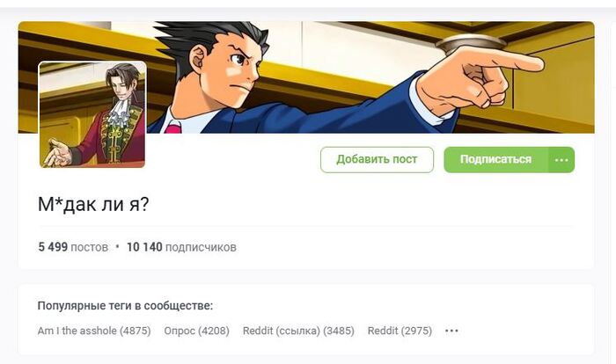Viewport: 616px width, 364px height.
Task: Click the pink tie on the banner lawyer
Action: coord(172,127)
